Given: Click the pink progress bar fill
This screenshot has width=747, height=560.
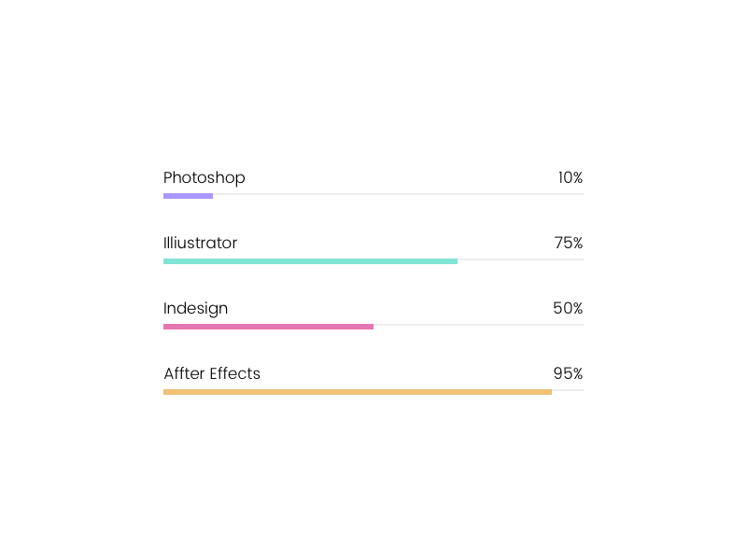Looking at the screenshot, I should (268, 327).
